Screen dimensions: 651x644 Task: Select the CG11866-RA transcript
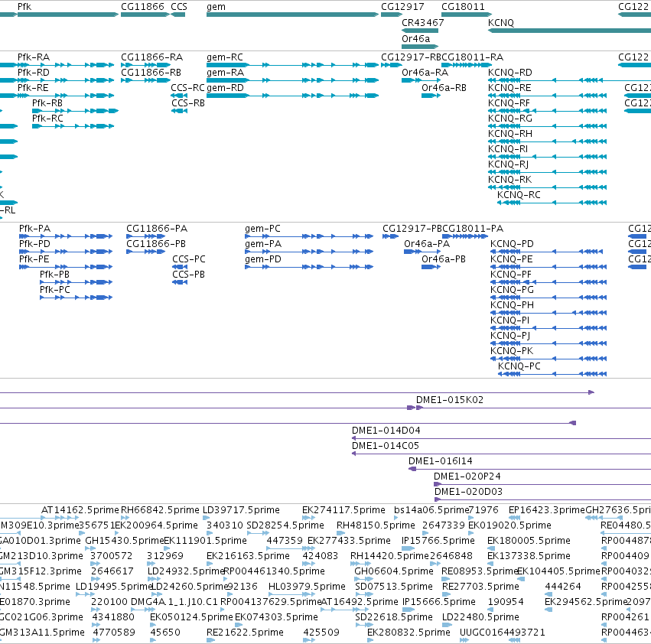[152, 57]
